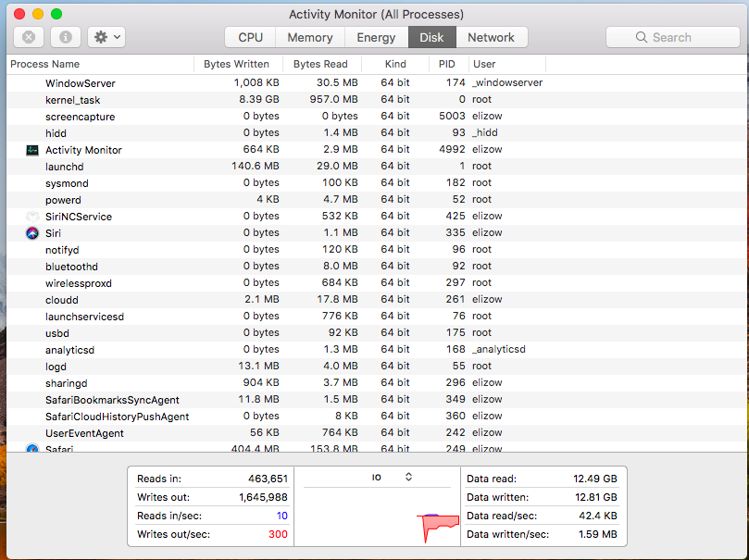Select the WindowServer process row
749x560 pixels.
pos(378,83)
